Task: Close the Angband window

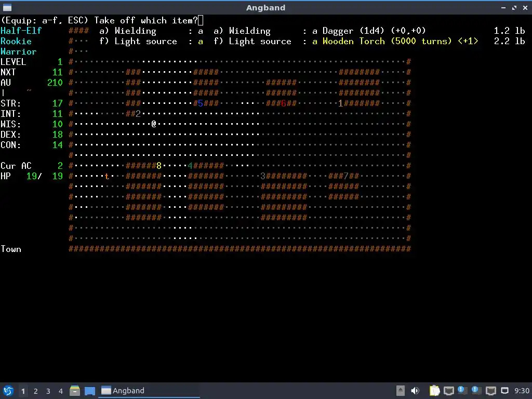Action: [x=525, y=7]
